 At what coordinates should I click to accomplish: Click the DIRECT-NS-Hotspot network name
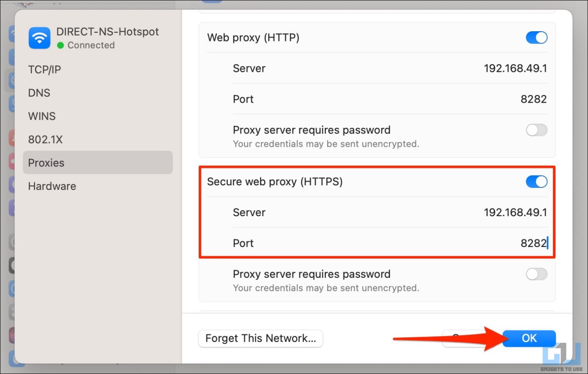tap(108, 32)
